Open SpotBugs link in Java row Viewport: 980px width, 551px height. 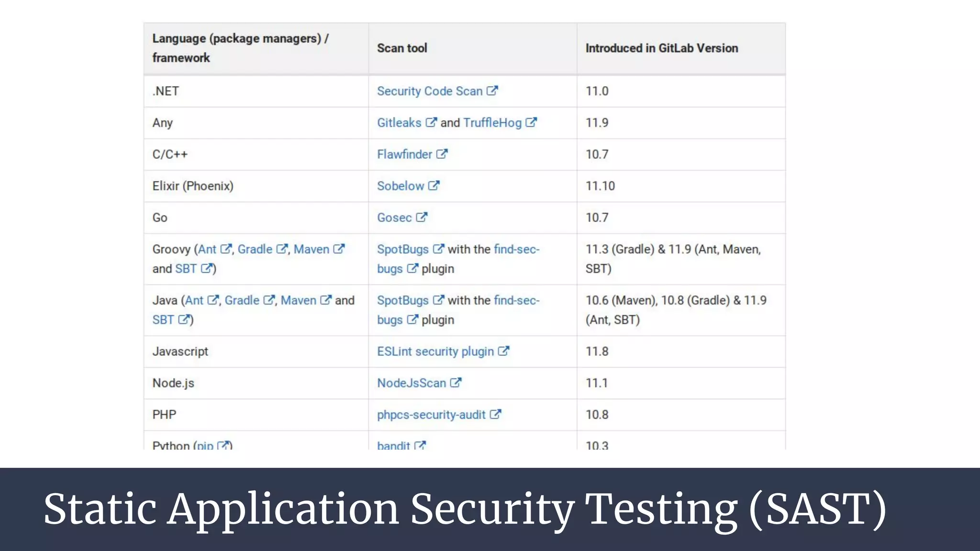[x=403, y=300]
